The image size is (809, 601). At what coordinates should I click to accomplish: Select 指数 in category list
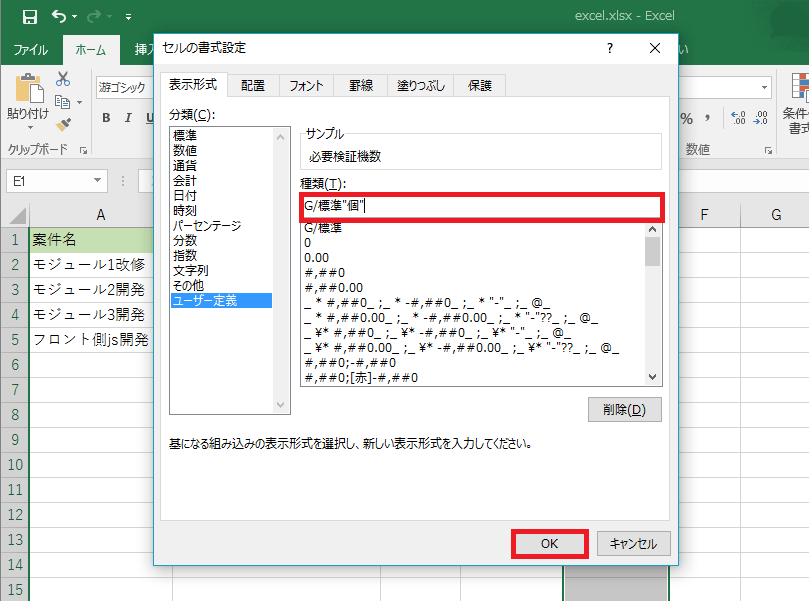click(x=221, y=255)
